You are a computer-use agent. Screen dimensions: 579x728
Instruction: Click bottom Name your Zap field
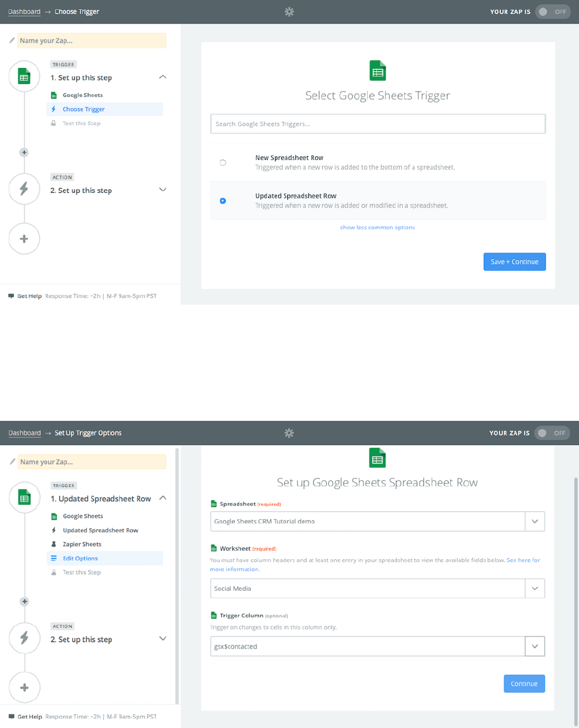click(x=92, y=462)
